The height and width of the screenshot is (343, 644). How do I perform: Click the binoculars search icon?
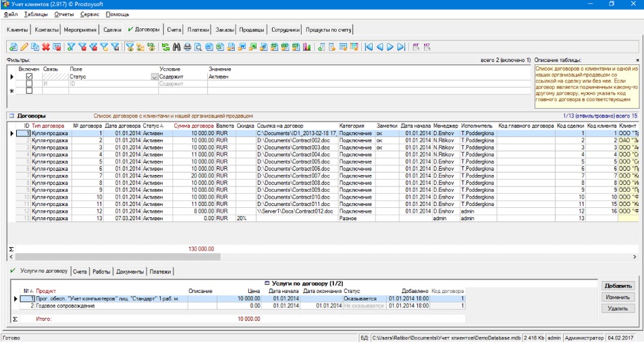click(x=177, y=47)
